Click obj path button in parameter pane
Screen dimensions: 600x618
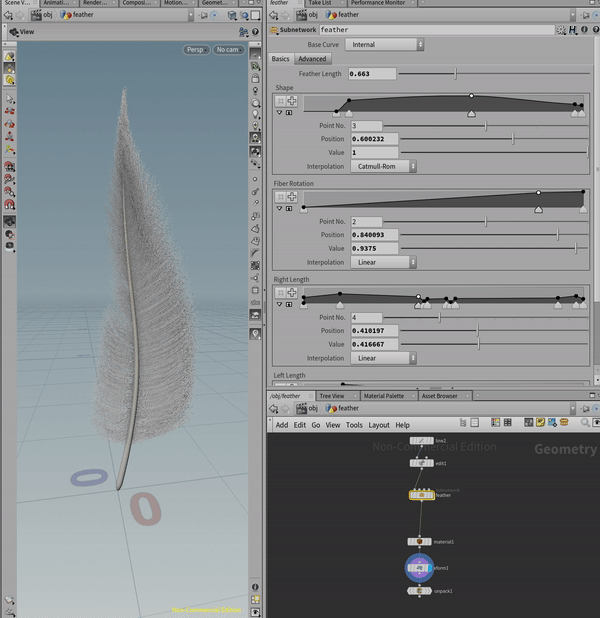[x=307, y=15]
